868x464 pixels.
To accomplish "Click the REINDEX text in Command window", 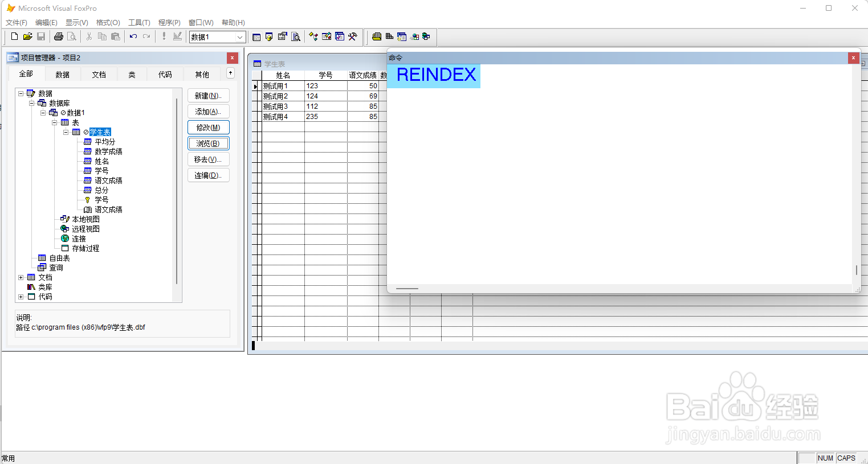I will 436,75.
